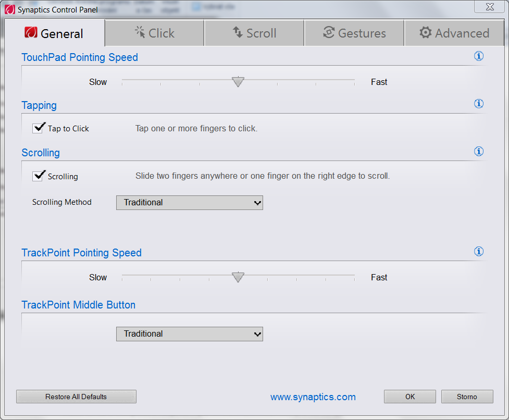Confirm settings with the OK button
The width and height of the screenshot is (509, 420).
[410, 397]
